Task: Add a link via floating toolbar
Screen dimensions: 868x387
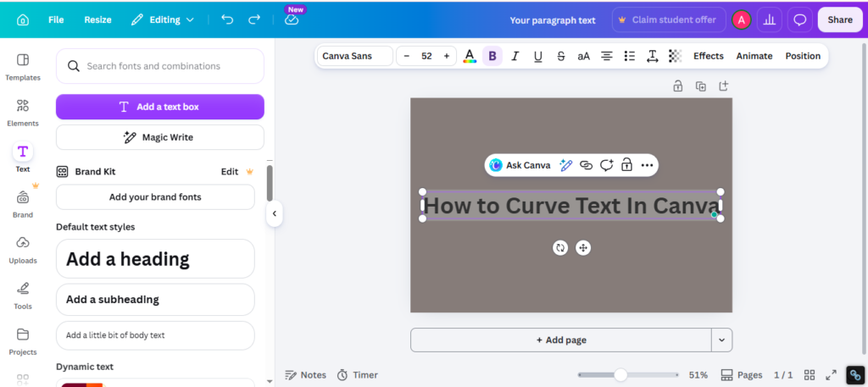Action: (x=587, y=165)
